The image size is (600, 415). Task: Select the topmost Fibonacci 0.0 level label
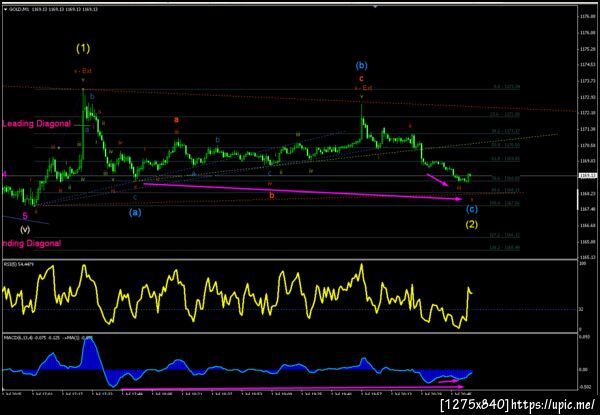tap(506, 87)
